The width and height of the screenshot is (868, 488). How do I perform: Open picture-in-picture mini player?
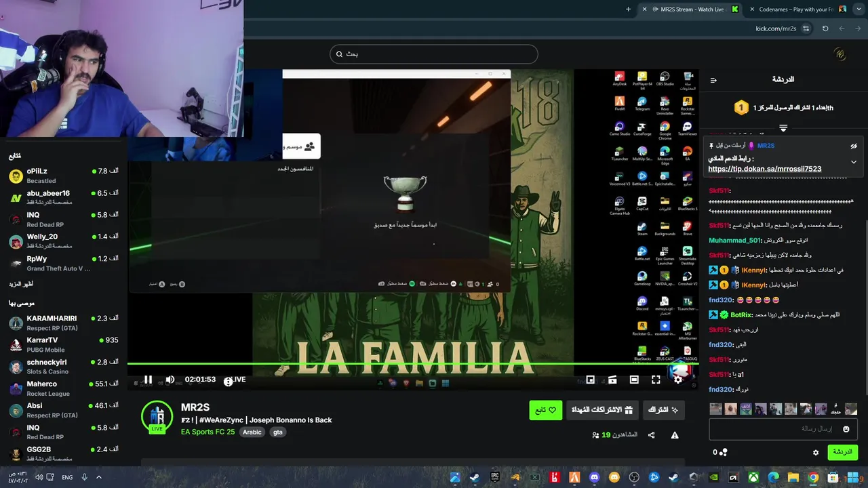[x=591, y=380]
